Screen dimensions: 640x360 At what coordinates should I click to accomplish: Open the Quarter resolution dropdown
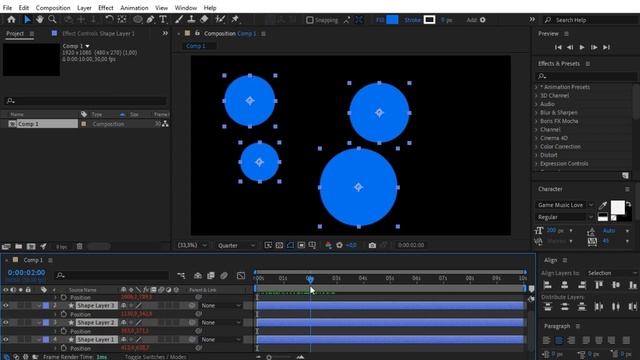pos(236,245)
